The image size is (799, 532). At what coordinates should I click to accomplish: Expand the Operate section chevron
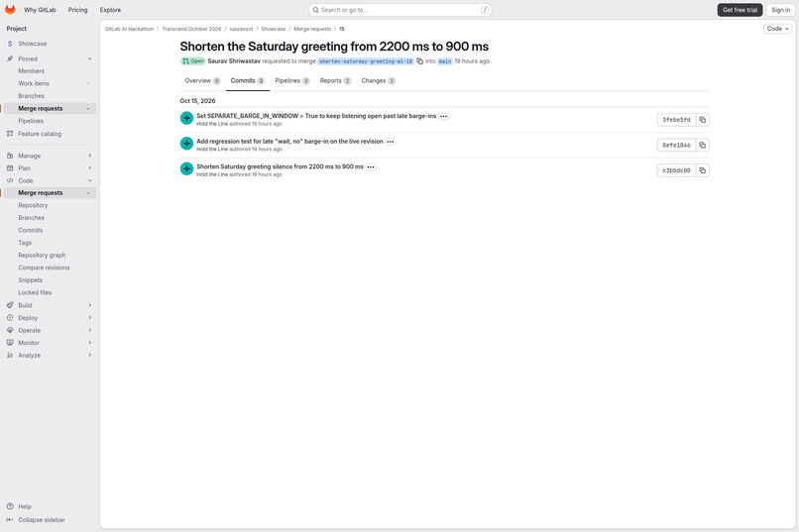point(89,331)
